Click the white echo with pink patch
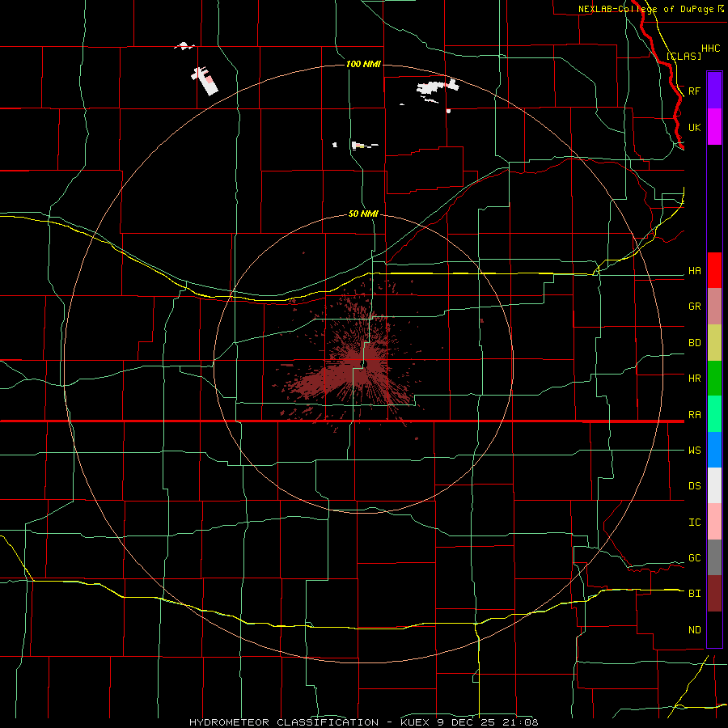 (x=205, y=80)
